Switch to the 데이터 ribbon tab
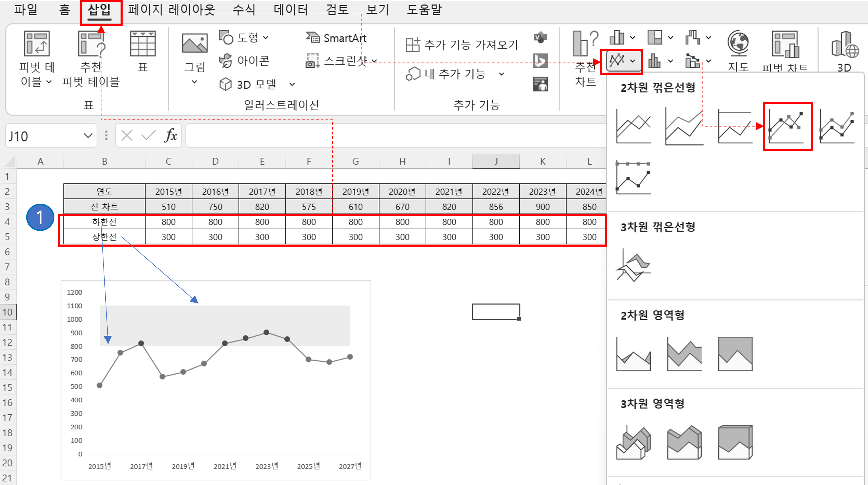The height and width of the screenshot is (485, 868). [291, 9]
